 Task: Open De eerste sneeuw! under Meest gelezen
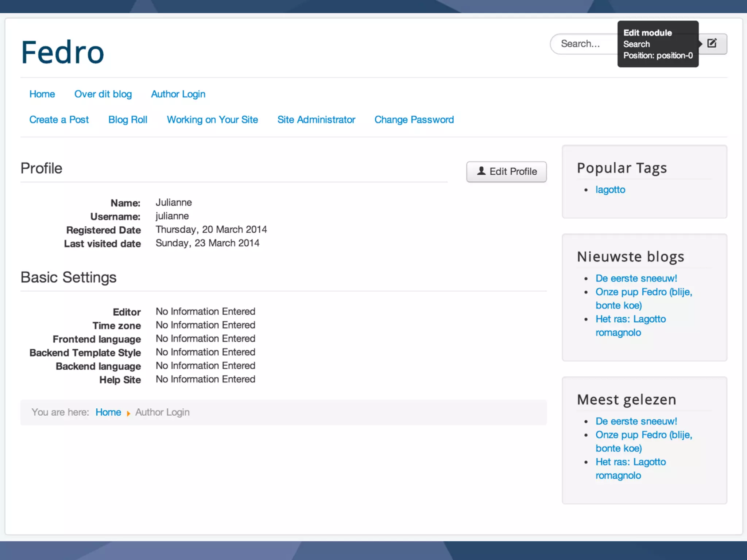(636, 421)
